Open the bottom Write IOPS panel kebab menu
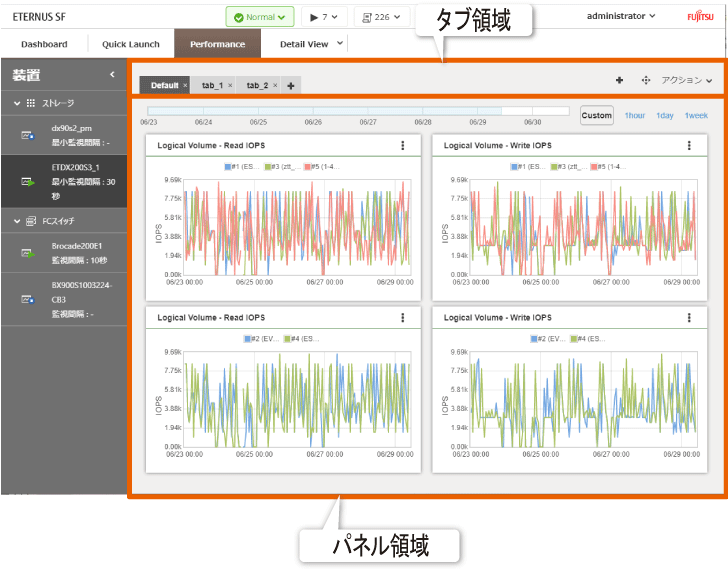The image size is (728, 572). [689, 318]
